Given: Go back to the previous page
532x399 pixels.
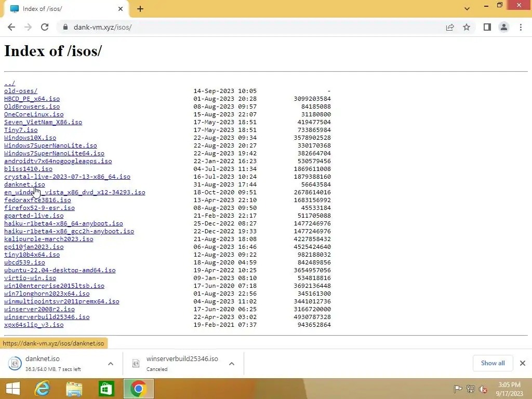Looking at the screenshot, I should point(11,27).
